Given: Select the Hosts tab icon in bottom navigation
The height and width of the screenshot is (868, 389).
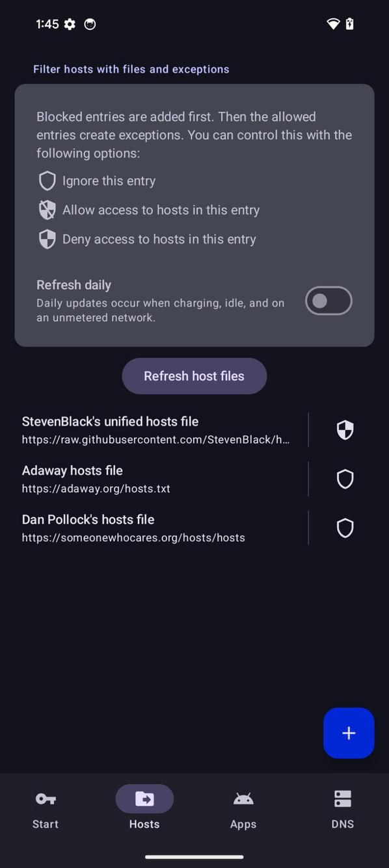Looking at the screenshot, I should 144,798.
